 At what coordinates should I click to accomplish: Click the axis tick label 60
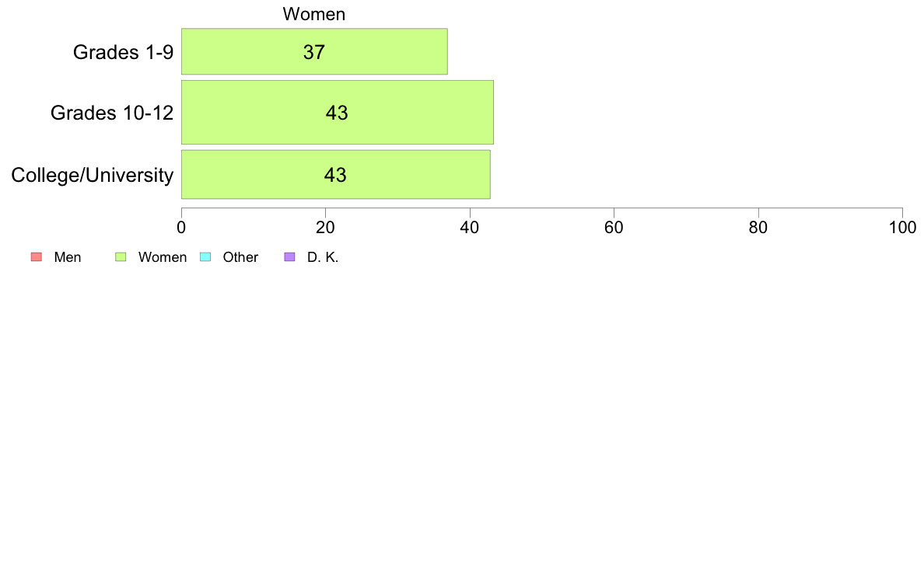614,228
